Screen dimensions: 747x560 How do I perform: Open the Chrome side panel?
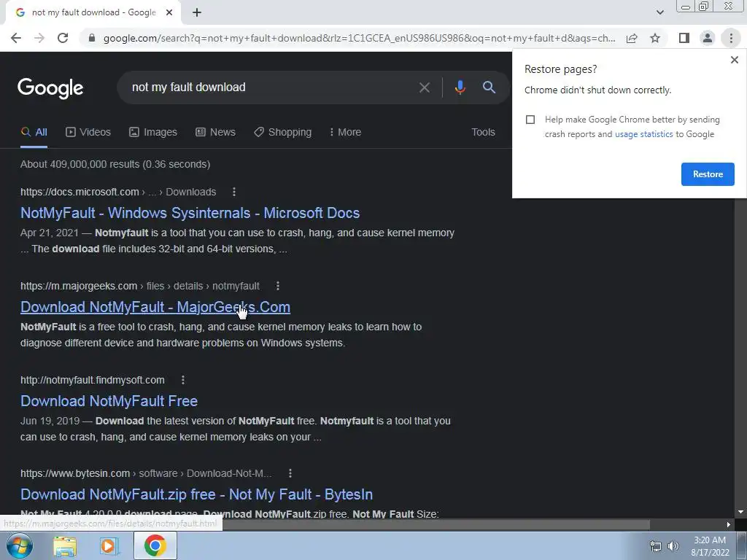[x=684, y=38]
